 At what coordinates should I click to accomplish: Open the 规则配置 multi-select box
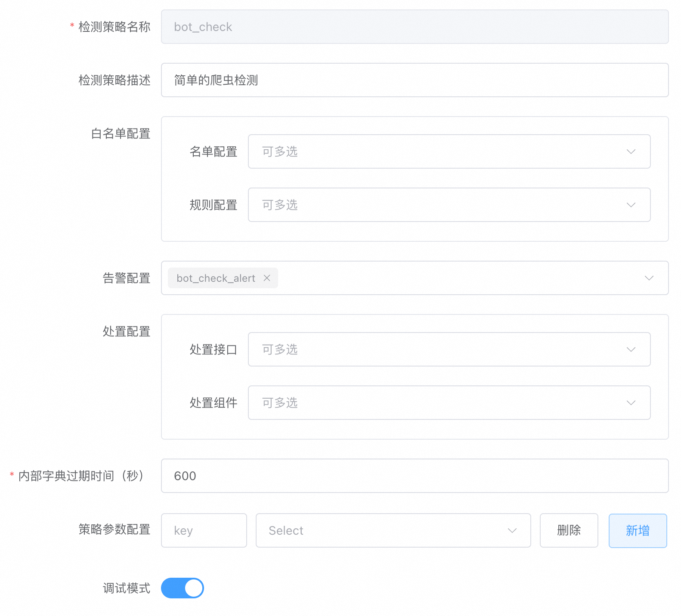pyautogui.click(x=430, y=205)
